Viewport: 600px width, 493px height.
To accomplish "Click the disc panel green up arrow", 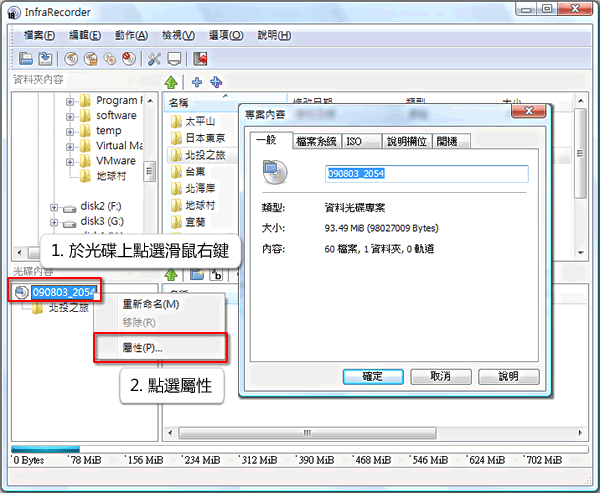I will tap(171, 274).
